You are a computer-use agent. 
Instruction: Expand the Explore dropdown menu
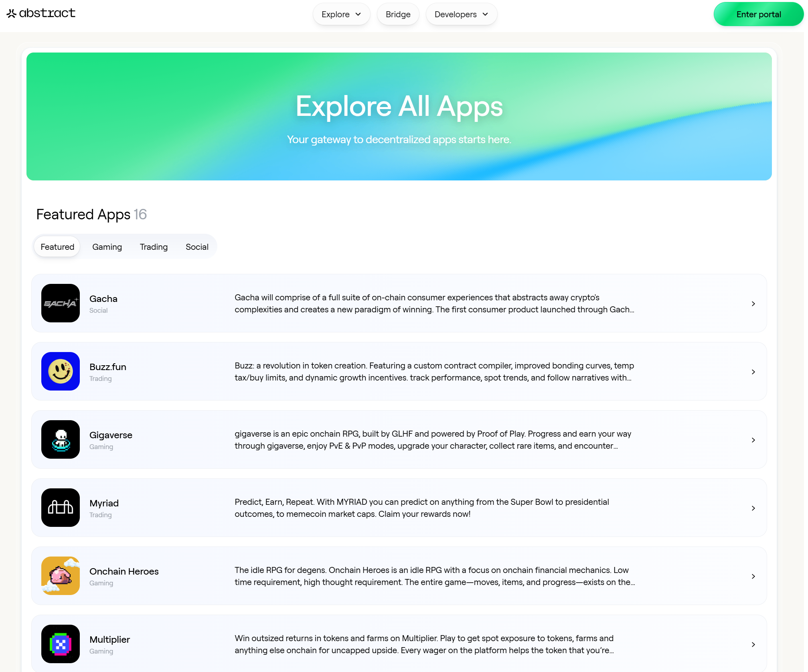[341, 14]
